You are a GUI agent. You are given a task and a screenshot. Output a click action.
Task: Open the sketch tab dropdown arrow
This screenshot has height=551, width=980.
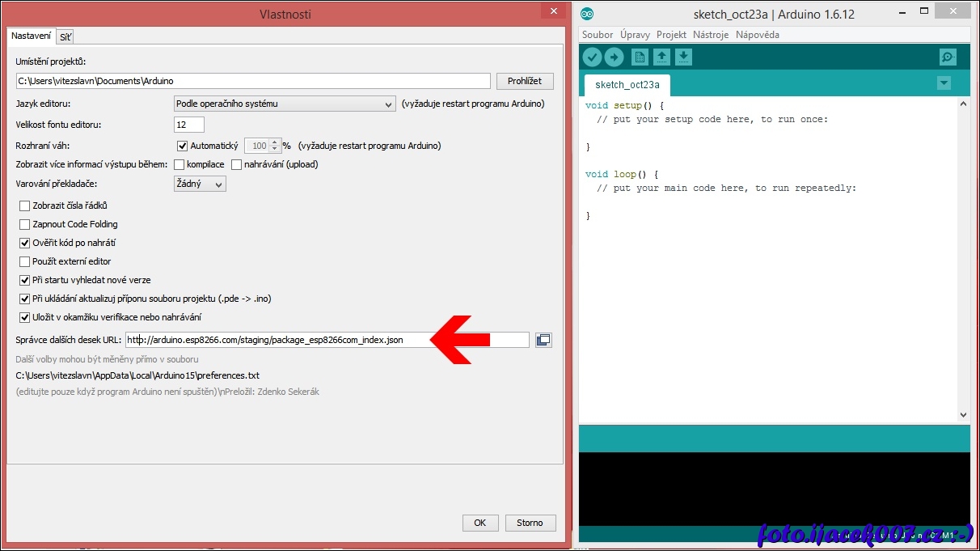tap(943, 83)
